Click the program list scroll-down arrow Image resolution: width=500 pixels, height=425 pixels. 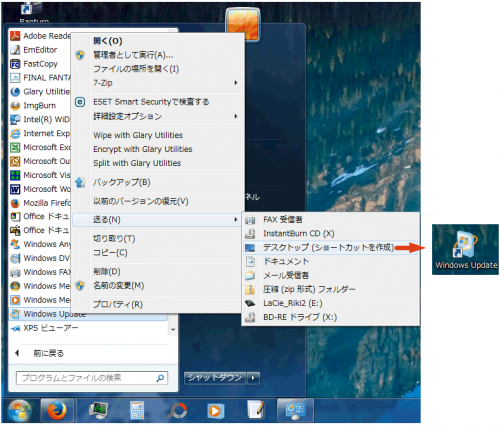[x=173, y=329]
